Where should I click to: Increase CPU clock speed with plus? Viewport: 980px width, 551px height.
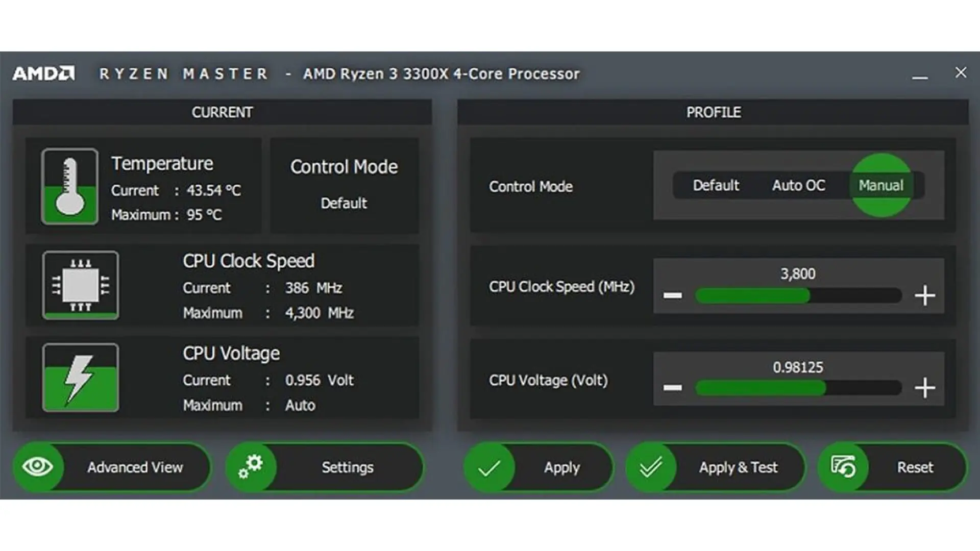pos(924,295)
